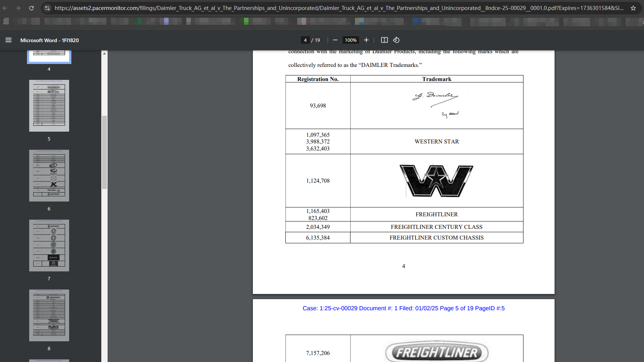Select registration number '93,698'
This screenshot has height=362, width=644.
pos(318,106)
